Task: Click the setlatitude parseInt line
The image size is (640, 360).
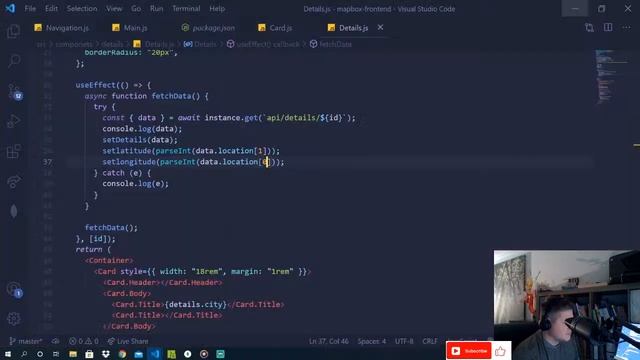Action: [191, 151]
